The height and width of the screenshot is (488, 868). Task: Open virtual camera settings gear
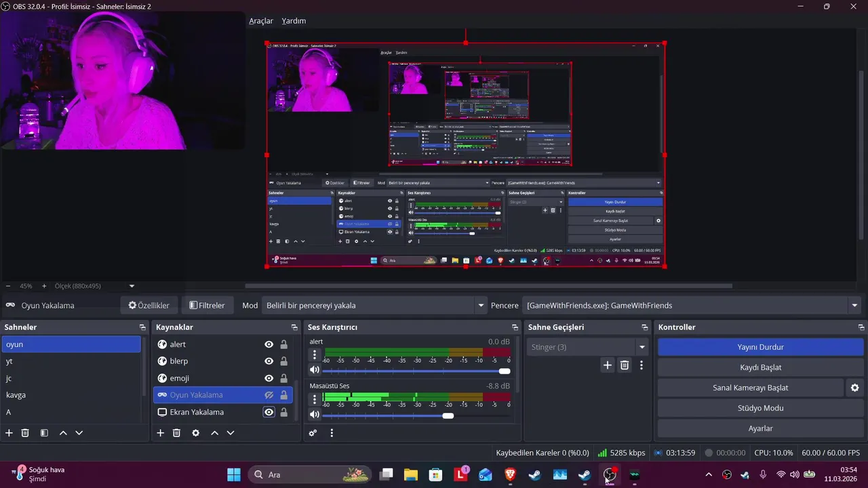[854, 388]
